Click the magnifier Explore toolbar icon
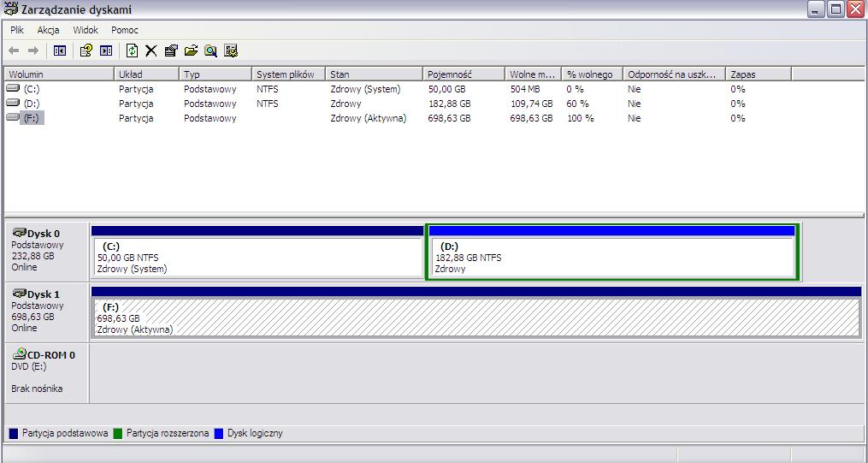Image resolution: width=868 pixels, height=463 pixels. (210, 51)
